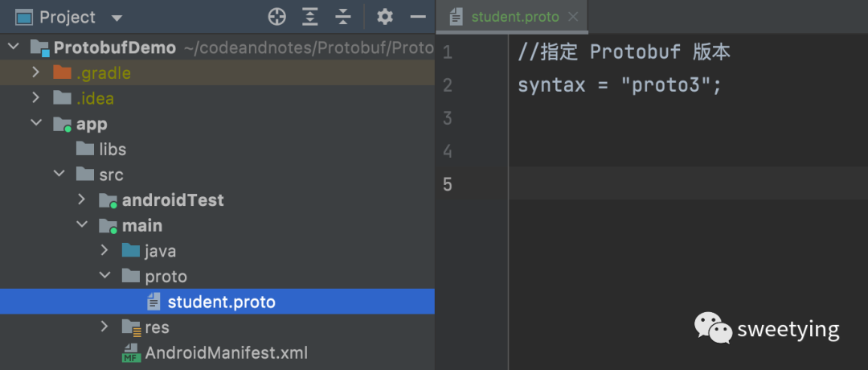868x370 pixels.
Task: Select the libs folder
Action: [x=112, y=150]
